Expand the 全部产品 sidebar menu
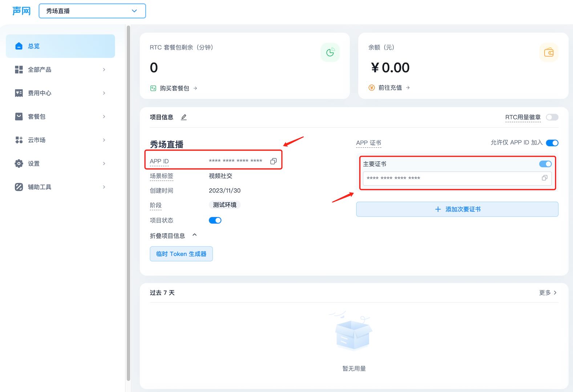The height and width of the screenshot is (392, 573). [x=60, y=70]
